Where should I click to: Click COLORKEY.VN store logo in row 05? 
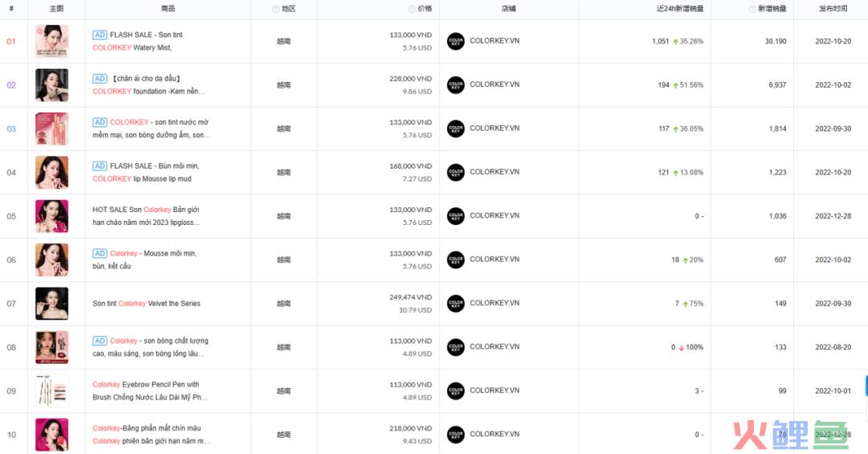point(456,216)
